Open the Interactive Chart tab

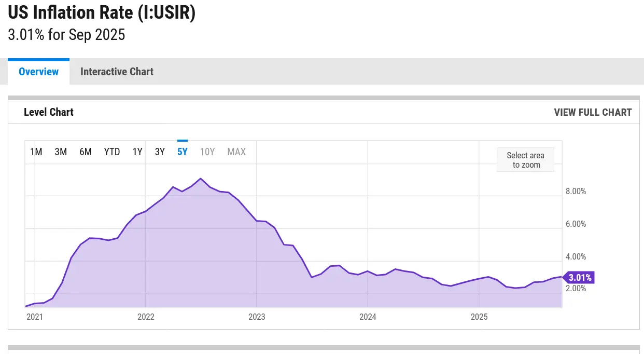pos(117,72)
